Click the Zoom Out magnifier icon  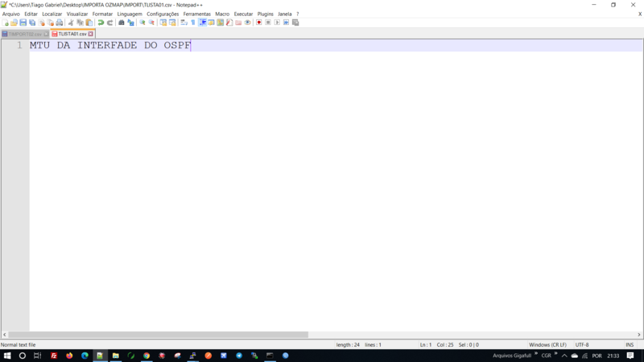click(x=151, y=23)
